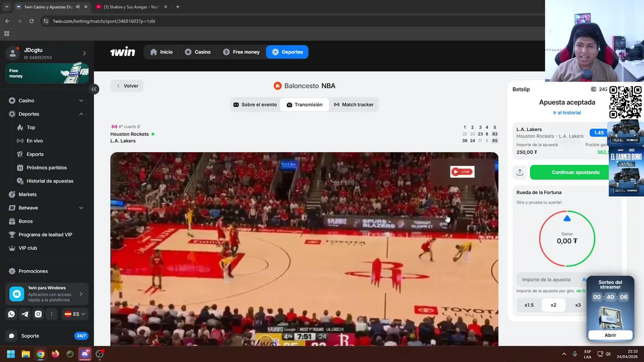The image size is (644, 362).
Task: Mute the 1win tab audio icon
Action: 77,7
